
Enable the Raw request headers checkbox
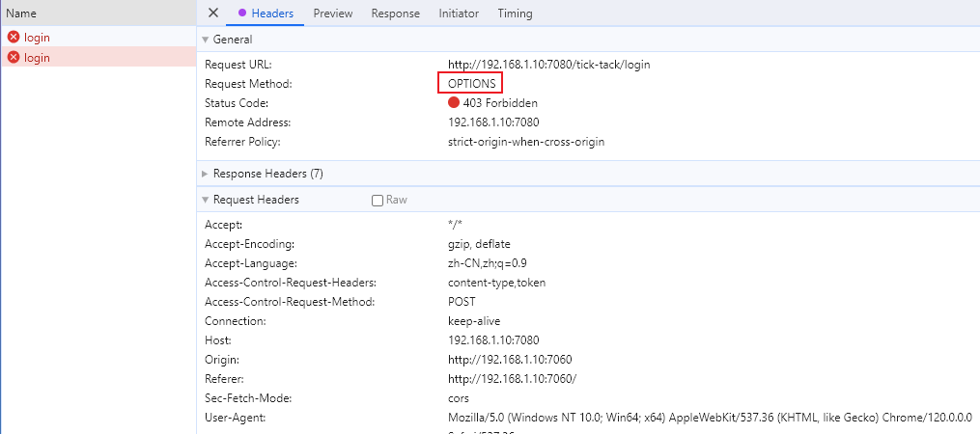point(378,201)
